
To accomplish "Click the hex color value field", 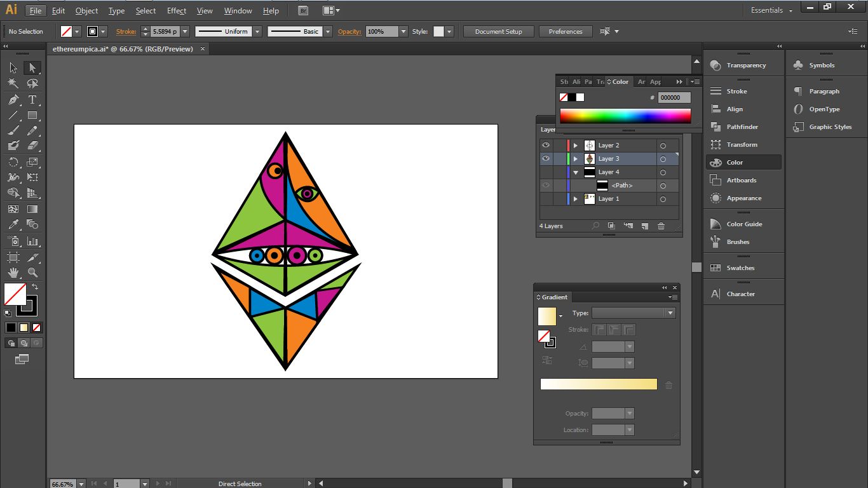I will (x=674, y=98).
